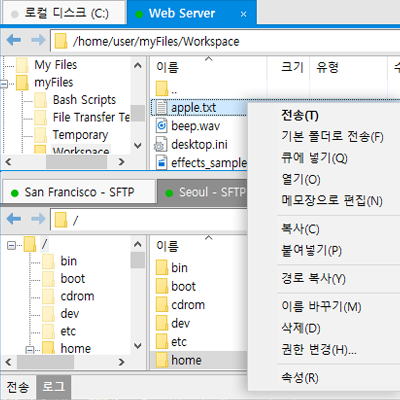Click forward arrow in San Francisco pane
Screen dimensions: 400x400
click(38, 219)
